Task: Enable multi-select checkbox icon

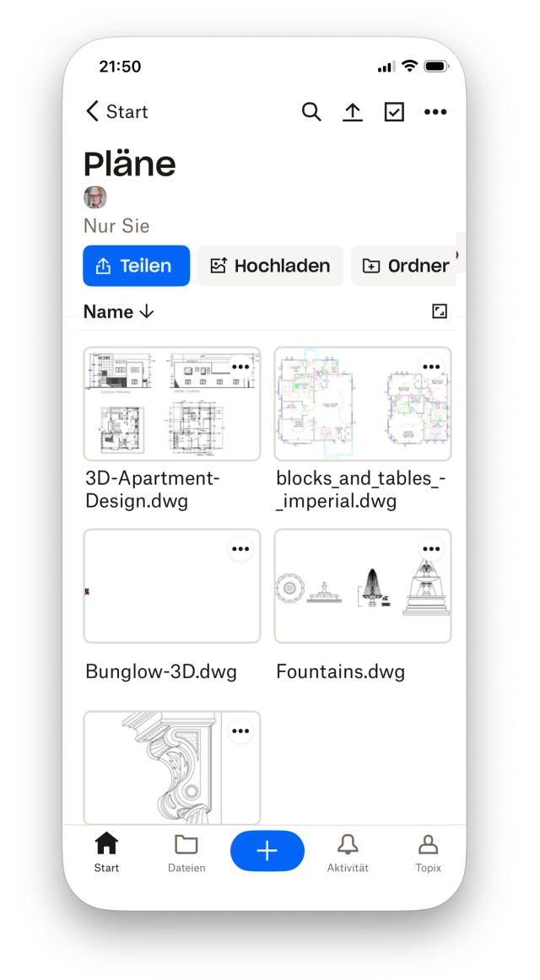Action: click(394, 112)
